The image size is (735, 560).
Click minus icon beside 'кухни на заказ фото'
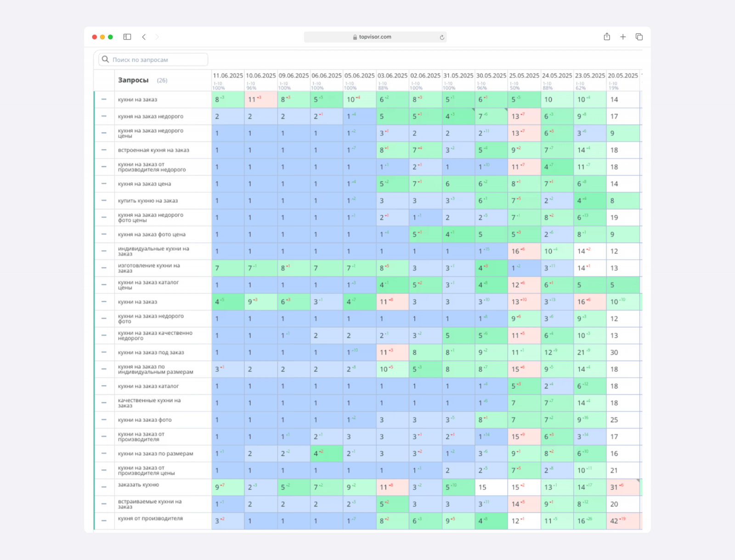coord(104,420)
